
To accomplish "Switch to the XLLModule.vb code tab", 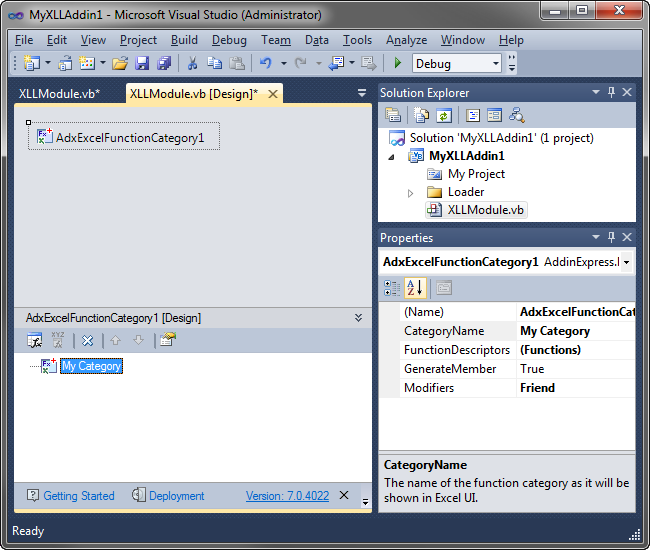I will (x=59, y=94).
